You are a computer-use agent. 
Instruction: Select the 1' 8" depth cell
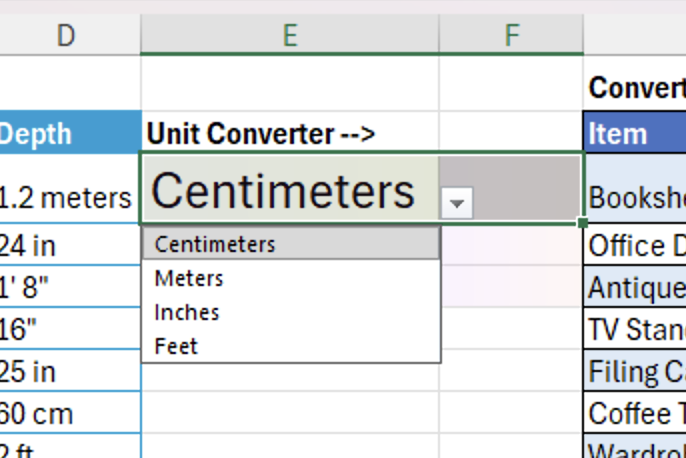click(70, 287)
